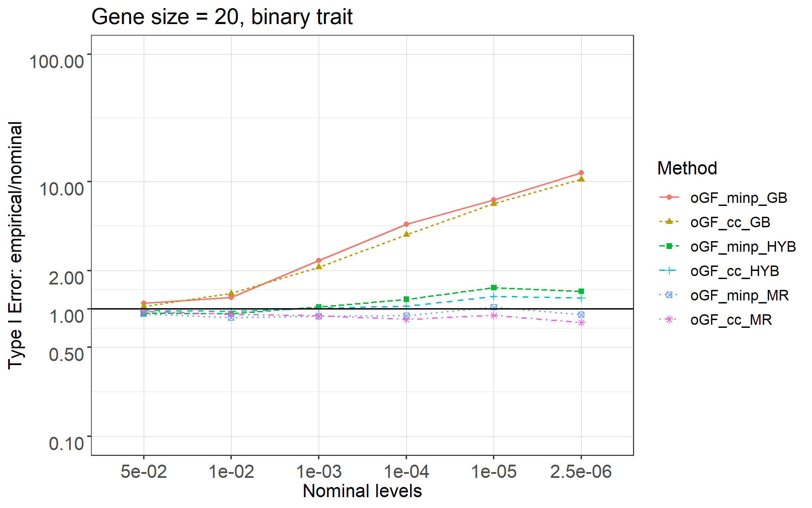Click the green oGF_minp_HYB square at 2.5e-06

(x=581, y=291)
